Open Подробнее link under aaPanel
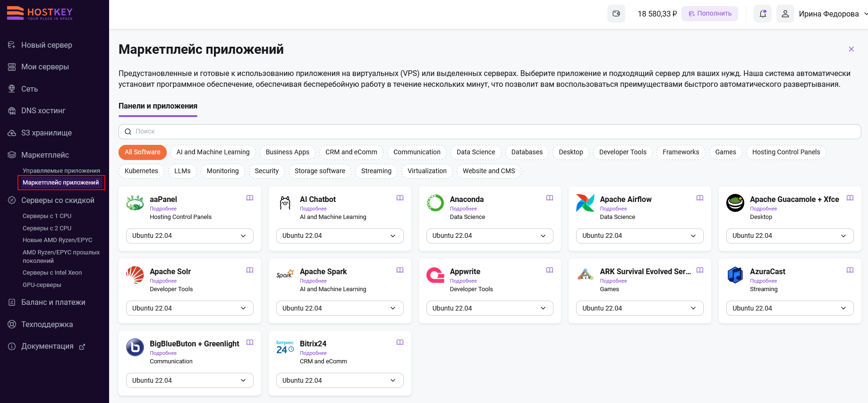868x403 pixels. click(x=163, y=209)
